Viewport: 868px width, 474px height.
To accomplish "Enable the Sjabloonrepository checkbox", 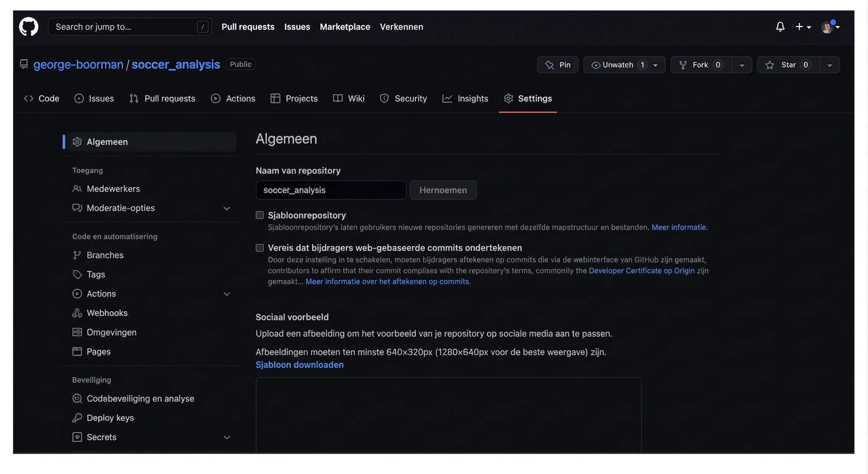I will (x=260, y=215).
